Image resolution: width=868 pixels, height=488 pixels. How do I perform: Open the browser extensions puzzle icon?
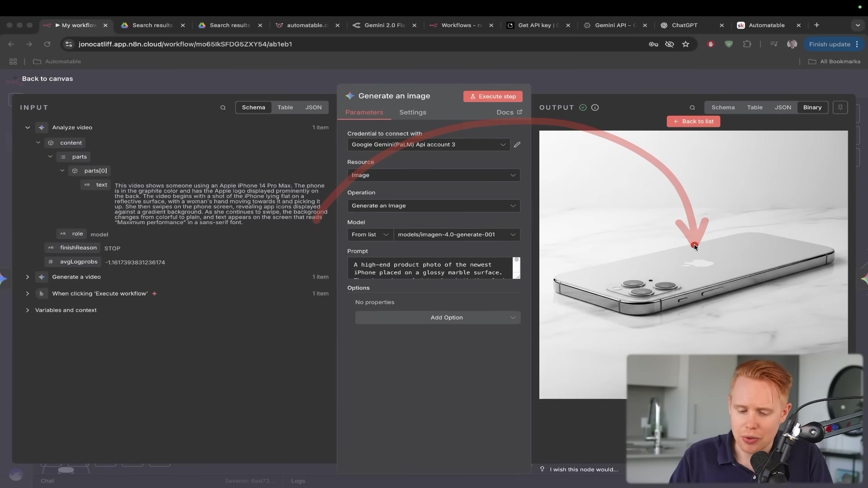(747, 44)
